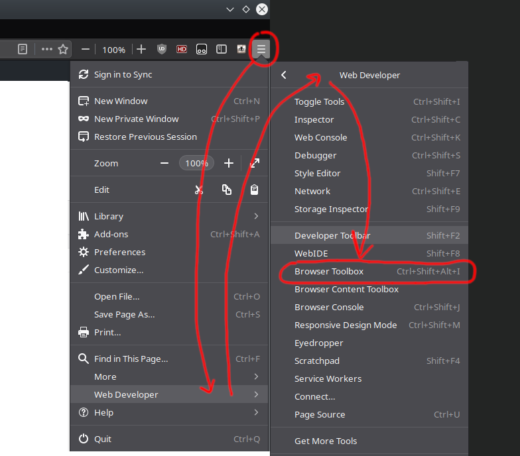The width and height of the screenshot is (520, 456).
Task: Open the Storage Inspector
Action: 369,209
